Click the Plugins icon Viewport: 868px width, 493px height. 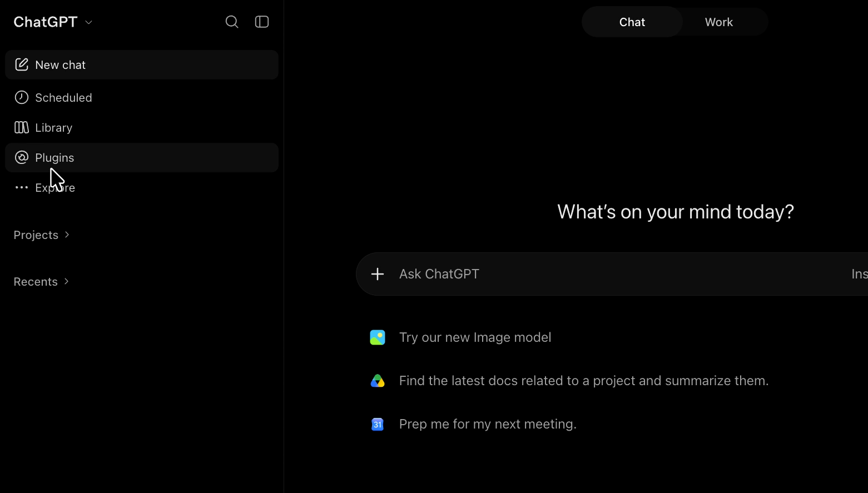pos(22,157)
